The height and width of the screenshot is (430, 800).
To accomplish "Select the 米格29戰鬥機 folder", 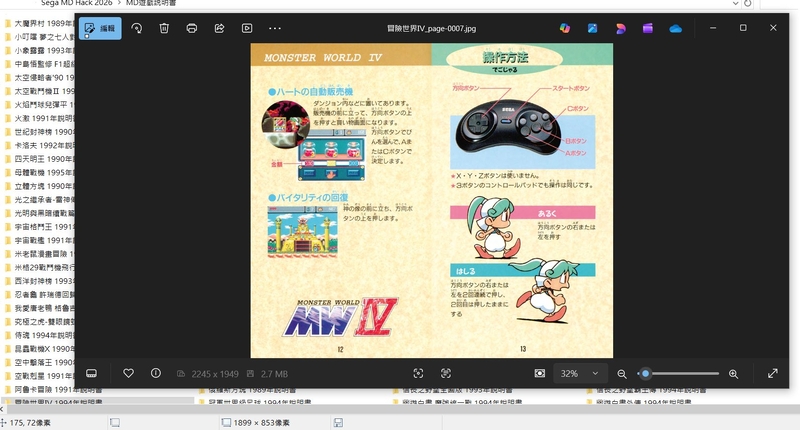I will pos(40,267).
